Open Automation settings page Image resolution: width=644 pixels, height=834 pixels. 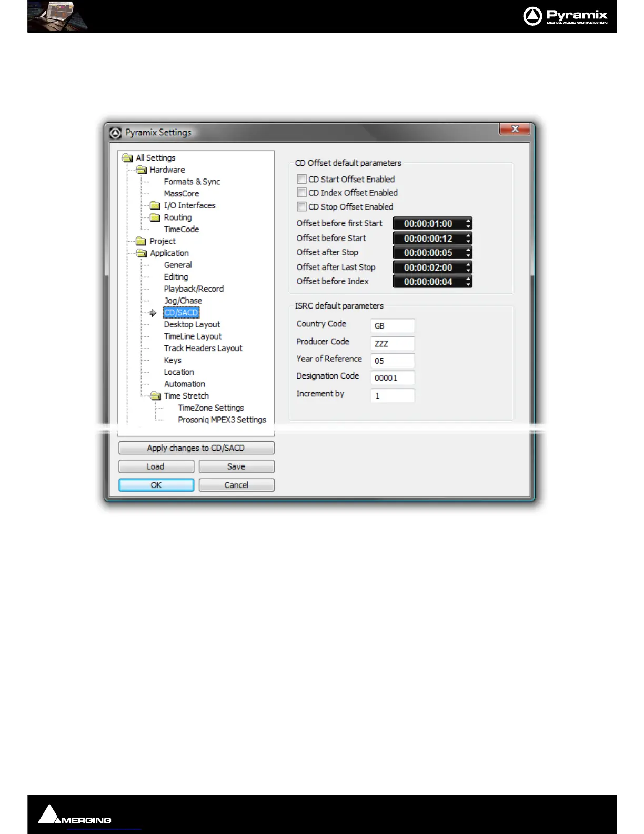click(185, 384)
